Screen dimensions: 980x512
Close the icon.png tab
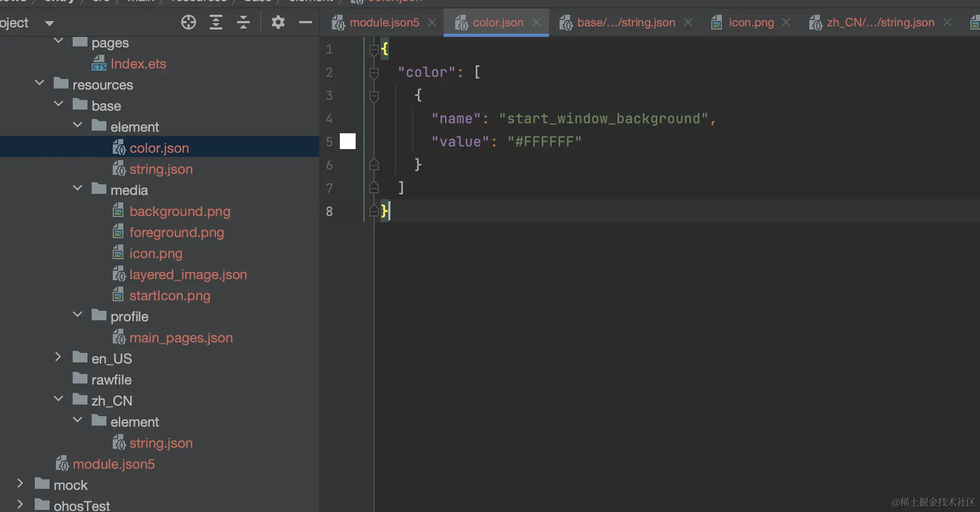(x=786, y=22)
